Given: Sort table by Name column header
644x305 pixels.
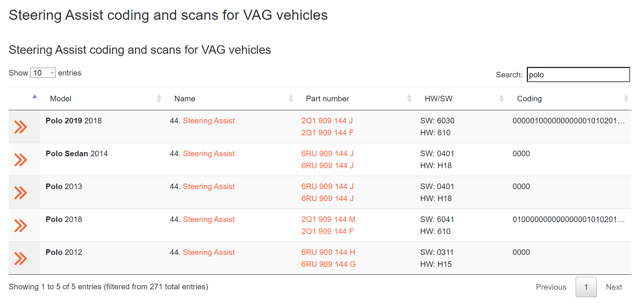Looking at the screenshot, I should pyautogui.click(x=185, y=99).
